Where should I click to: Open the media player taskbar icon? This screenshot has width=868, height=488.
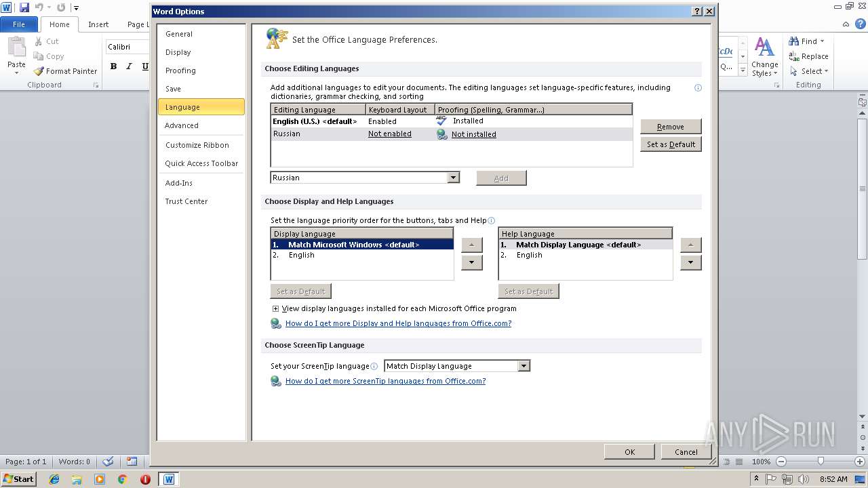(100, 479)
